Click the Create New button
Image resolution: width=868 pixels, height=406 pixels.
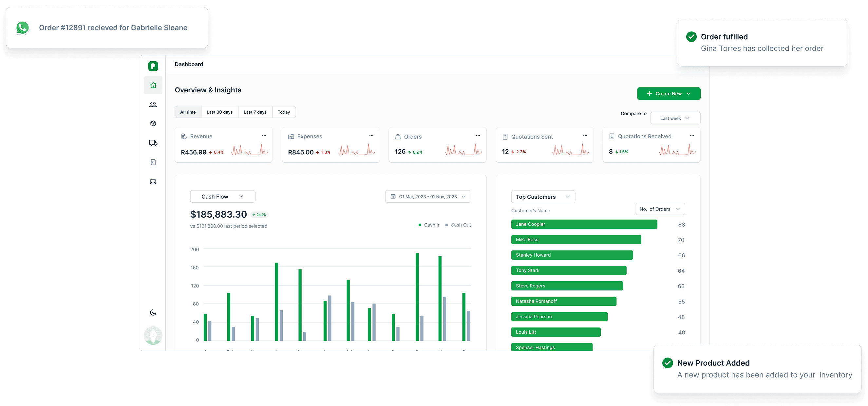point(669,94)
